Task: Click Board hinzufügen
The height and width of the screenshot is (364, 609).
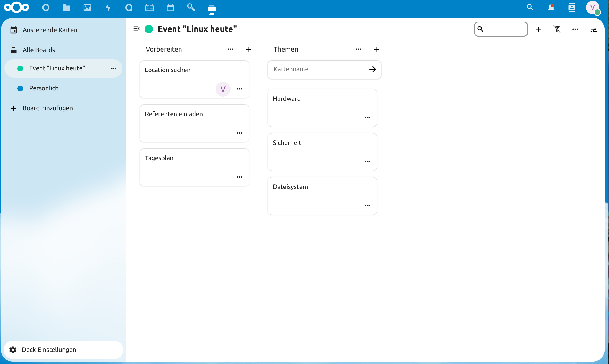Action: pos(47,108)
